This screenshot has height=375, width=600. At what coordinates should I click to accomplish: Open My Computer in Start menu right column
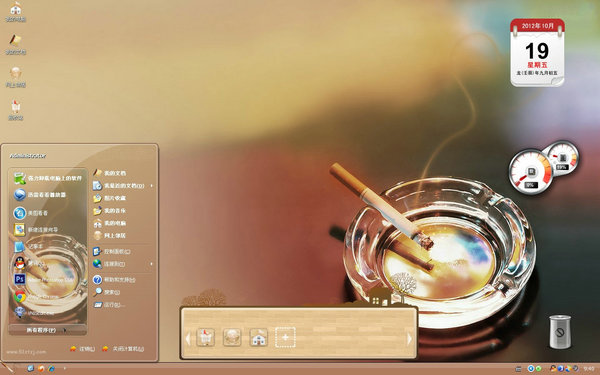coord(110,223)
